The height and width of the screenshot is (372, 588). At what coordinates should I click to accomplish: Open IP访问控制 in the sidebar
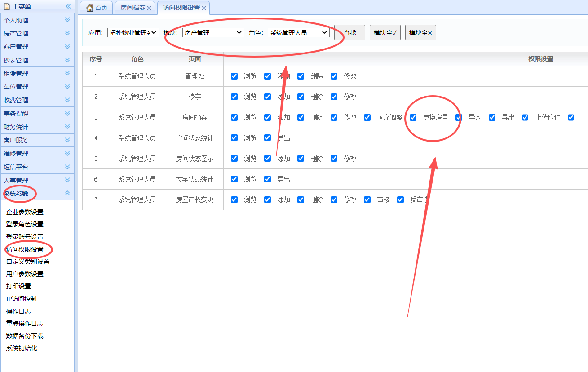click(21, 299)
